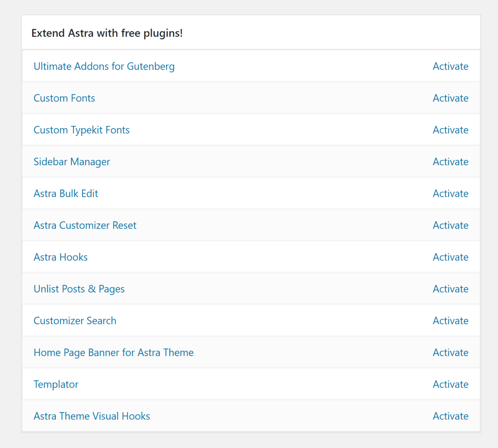
Task: Open the Templator plugin page
Action: pos(56,384)
